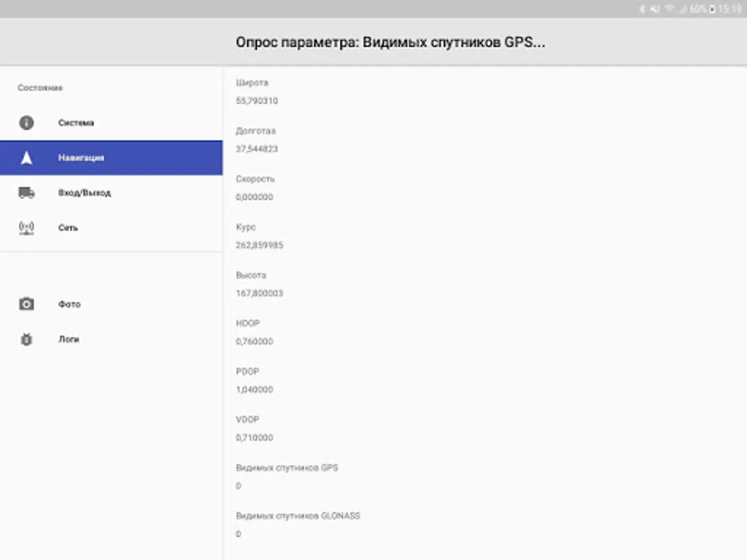
Task: Click the PDOP label
Action: (247, 371)
